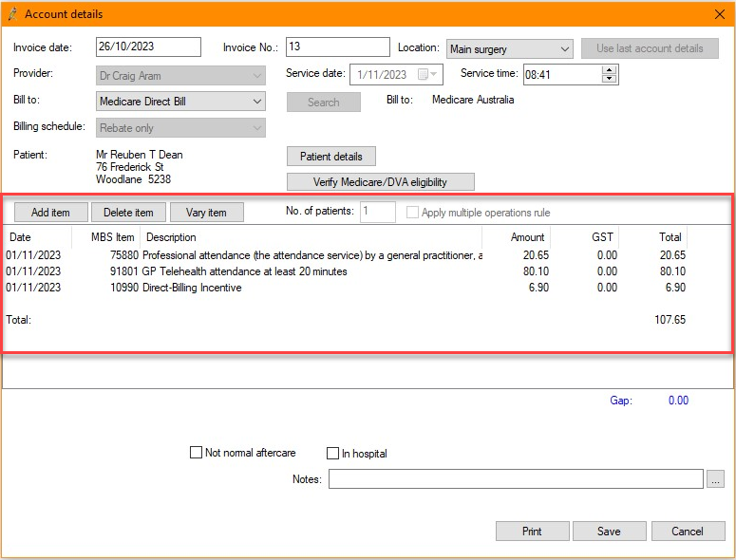
Task: Click the 107.65 total value
Action: [670, 320]
